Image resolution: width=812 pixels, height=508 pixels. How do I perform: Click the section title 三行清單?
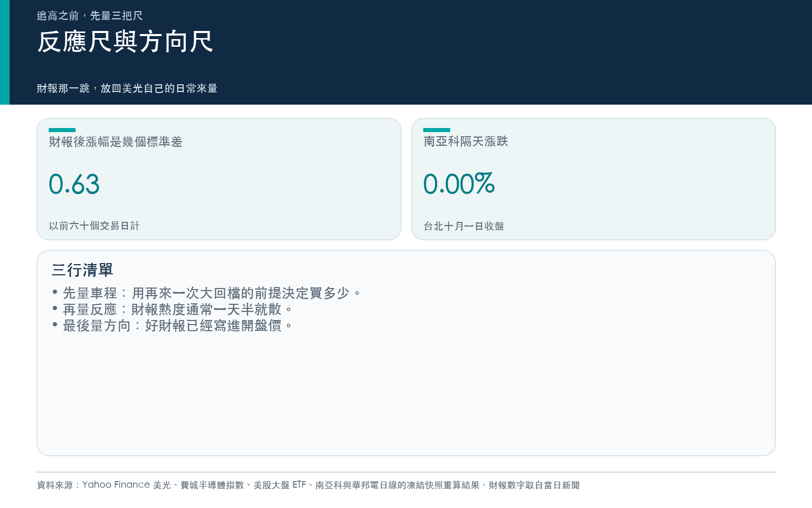click(x=82, y=270)
